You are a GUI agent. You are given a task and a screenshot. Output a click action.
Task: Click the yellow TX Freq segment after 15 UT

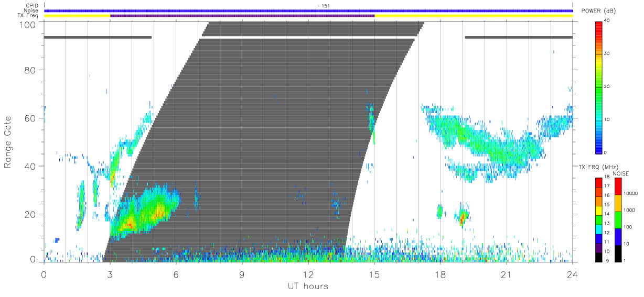click(x=474, y=16)
